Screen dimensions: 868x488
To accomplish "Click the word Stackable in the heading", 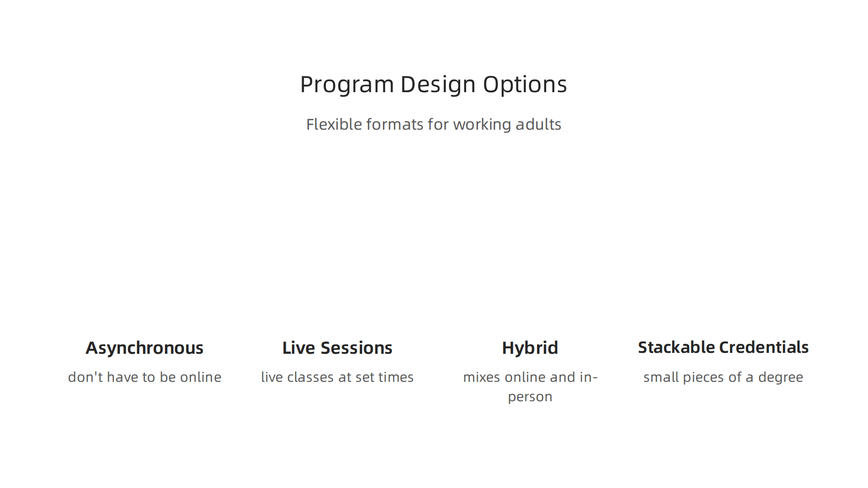I will click(x=676, y=347).
